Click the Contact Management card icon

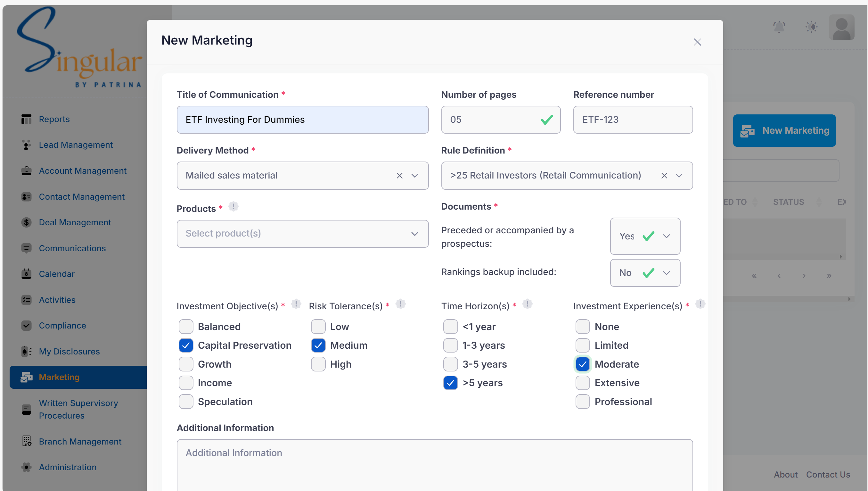point(26,196)
